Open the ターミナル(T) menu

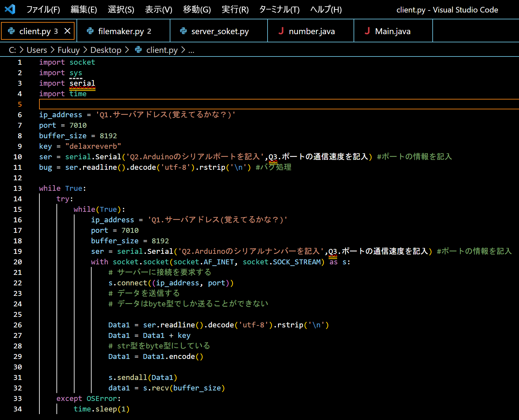point(279,10)
